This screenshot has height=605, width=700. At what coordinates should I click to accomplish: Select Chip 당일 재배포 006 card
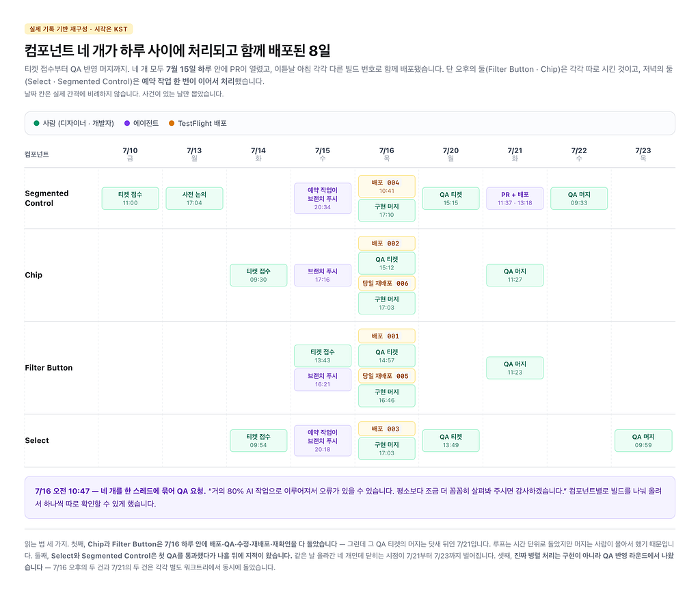point(387,283)
